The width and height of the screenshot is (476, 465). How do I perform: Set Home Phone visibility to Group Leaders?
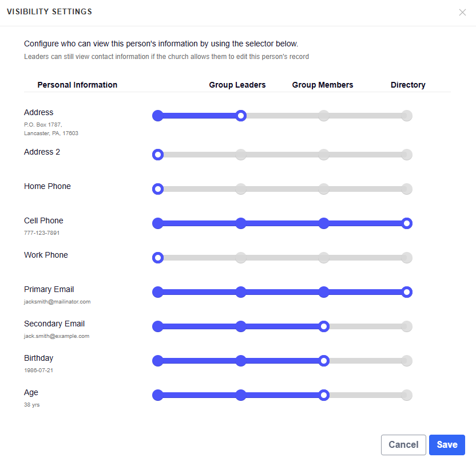pyautogui.click(x=241, y=189)
